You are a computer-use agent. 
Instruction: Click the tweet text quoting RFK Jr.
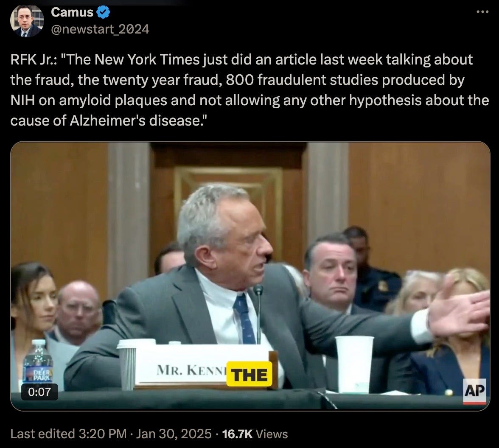249,90
